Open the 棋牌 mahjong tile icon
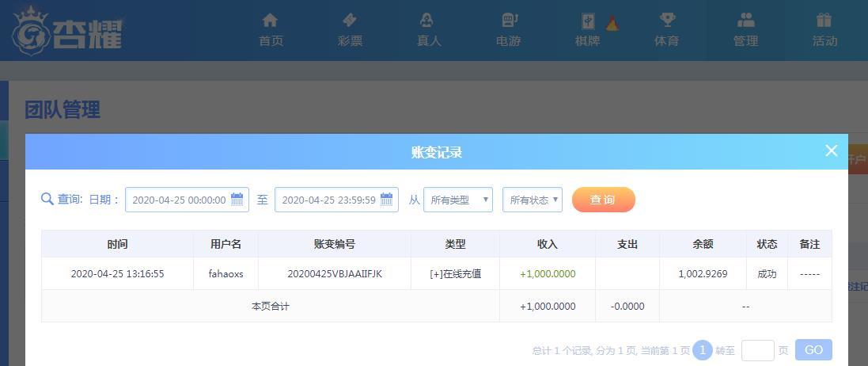The width and height of the screenshot is (868, 366). coord(588,21)
